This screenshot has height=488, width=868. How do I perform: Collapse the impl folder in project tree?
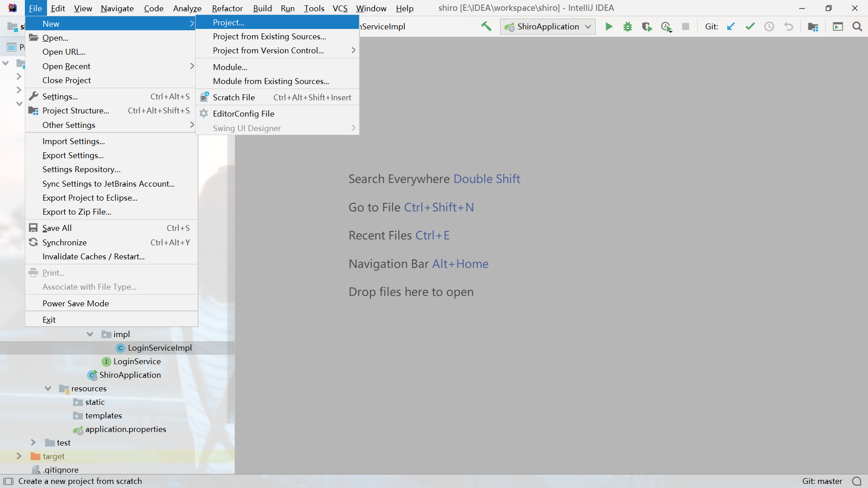(x=90, y=334)
